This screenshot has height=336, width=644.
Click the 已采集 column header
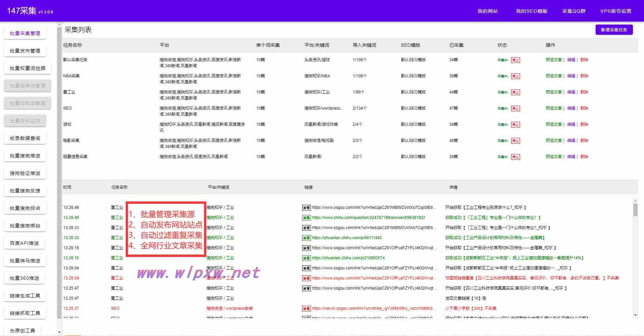456,45
